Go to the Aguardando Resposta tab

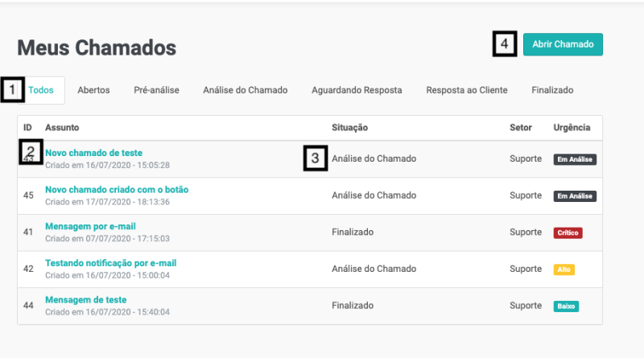(357, 90)
